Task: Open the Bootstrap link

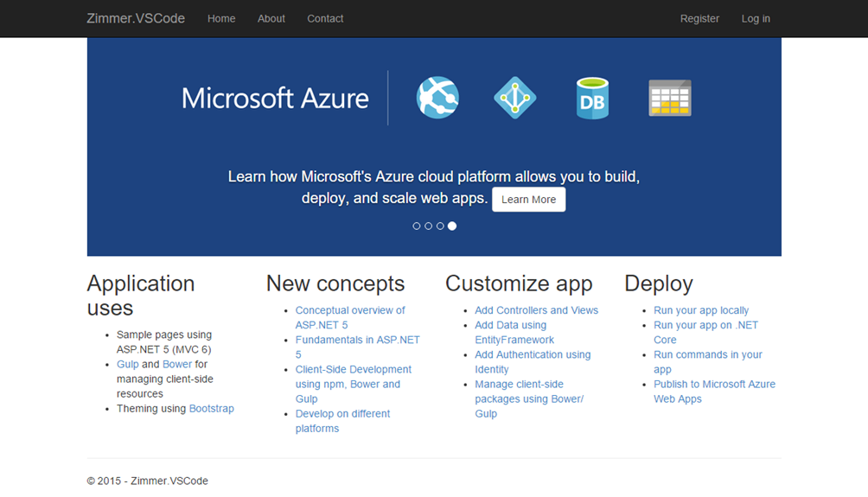Action: pyautogui.click(x=212, y=409)
